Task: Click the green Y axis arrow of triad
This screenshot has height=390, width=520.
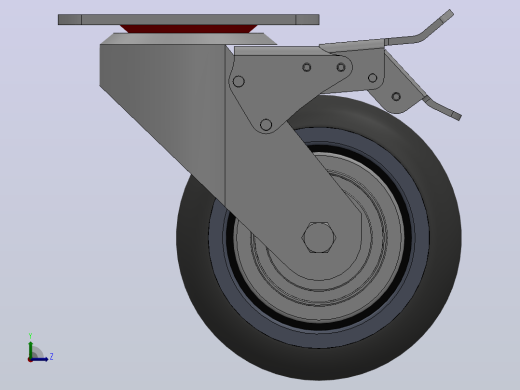Action: coord(30,349)
